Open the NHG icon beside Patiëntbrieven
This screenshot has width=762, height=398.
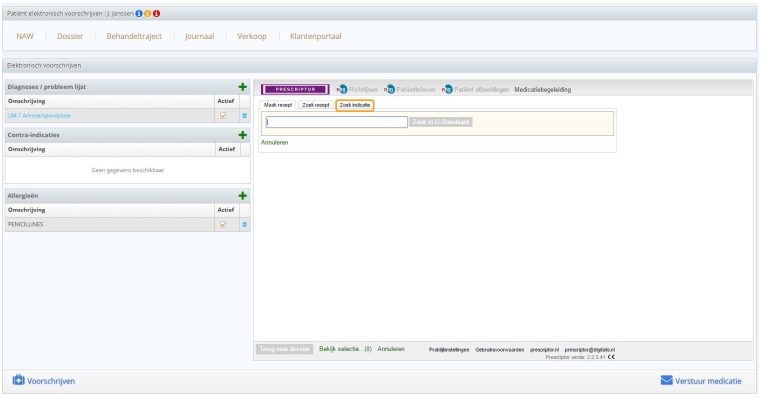(389, 89)
